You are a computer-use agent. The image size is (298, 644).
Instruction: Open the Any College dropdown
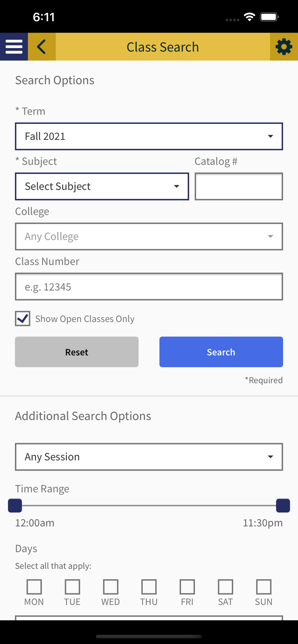pyautogui.click(x=149, y=237)
